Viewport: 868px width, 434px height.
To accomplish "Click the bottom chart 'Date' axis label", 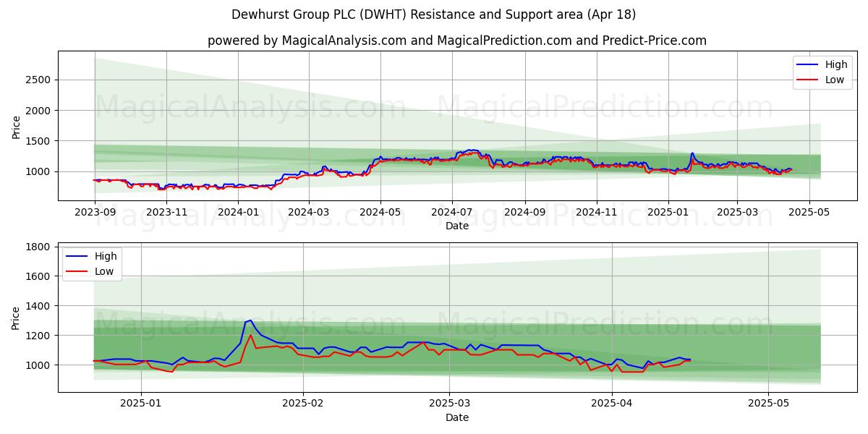I will tap(457, 417).
